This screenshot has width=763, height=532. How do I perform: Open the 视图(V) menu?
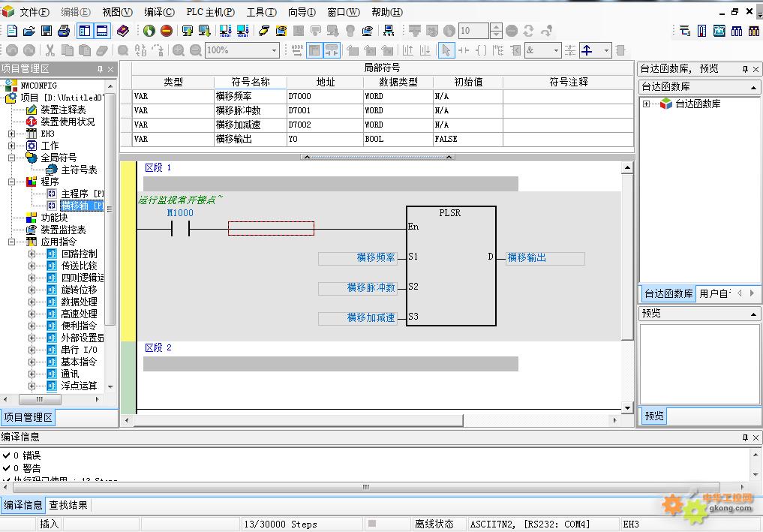117,12
